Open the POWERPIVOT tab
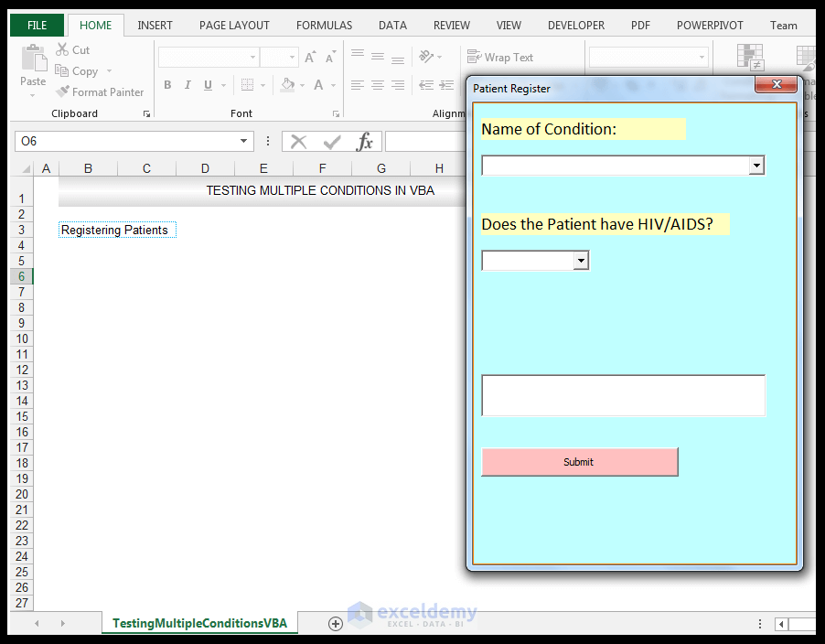This screenshot has width=825, height=644. [x=710, y=26]
